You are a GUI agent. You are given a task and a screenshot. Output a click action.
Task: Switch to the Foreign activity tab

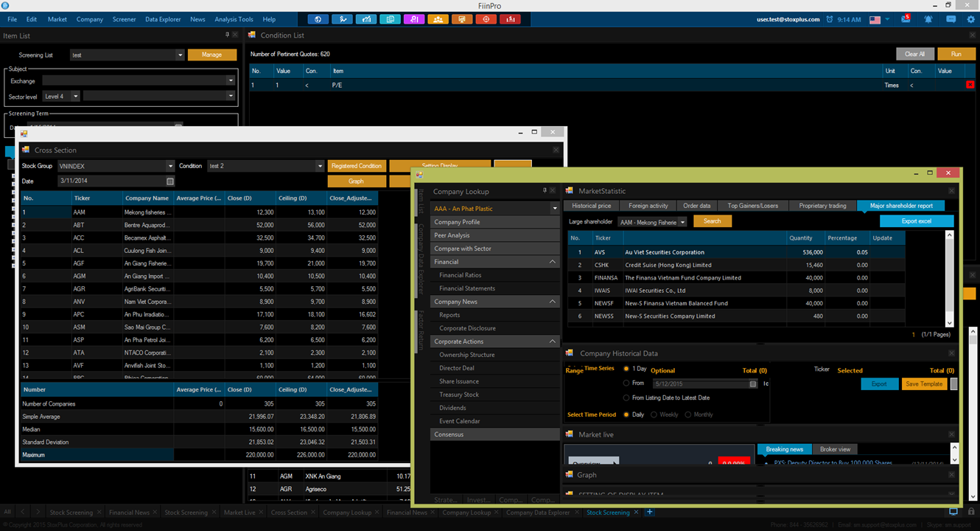(648, 206)
